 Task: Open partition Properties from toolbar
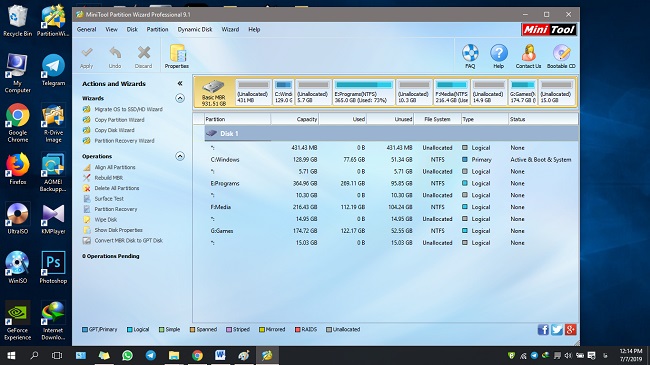coord(177,56)
